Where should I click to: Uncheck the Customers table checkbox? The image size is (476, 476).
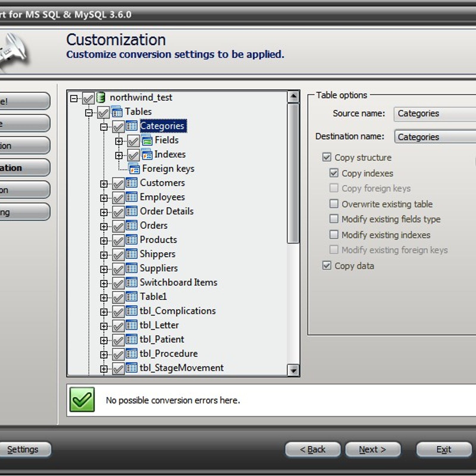[118, 184]
